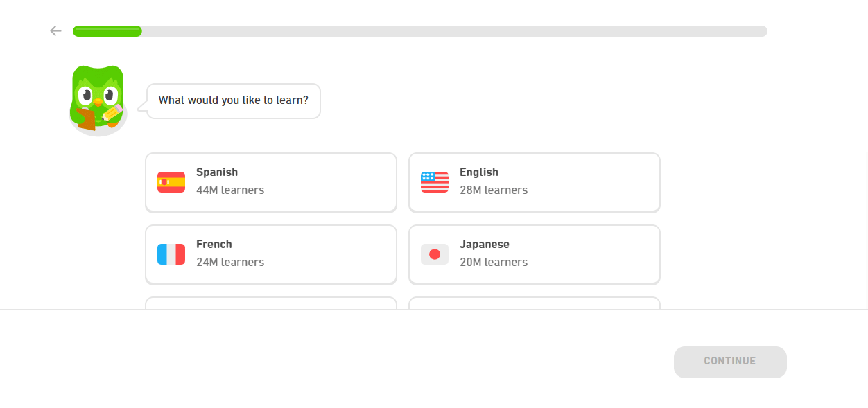
Task: Click the Spanish flag icon
Action: point(171,181)
